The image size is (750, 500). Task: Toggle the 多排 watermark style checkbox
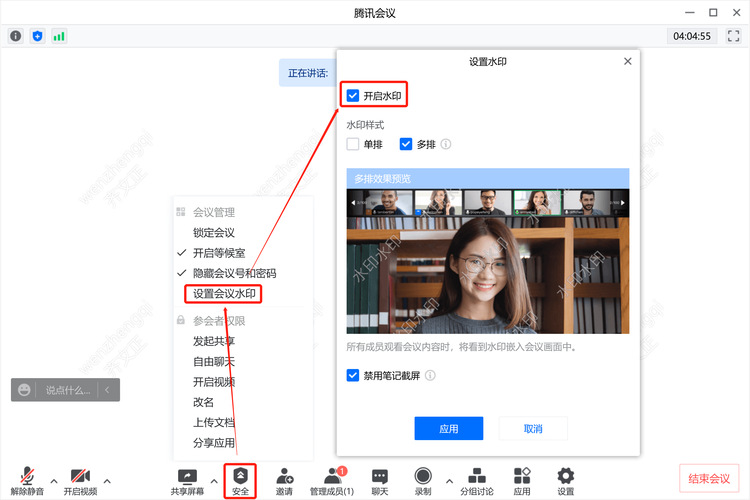(406, 144)
